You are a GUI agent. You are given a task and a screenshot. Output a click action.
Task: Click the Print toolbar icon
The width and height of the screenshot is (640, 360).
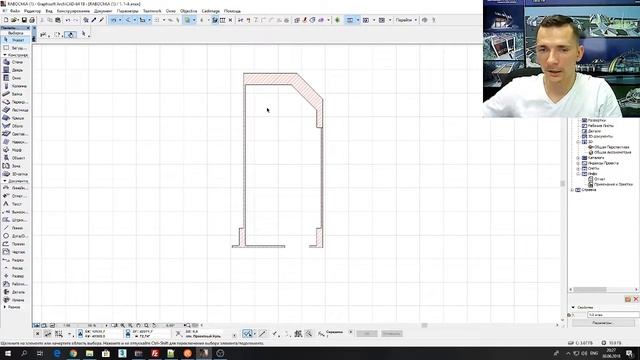pos(32,20)
